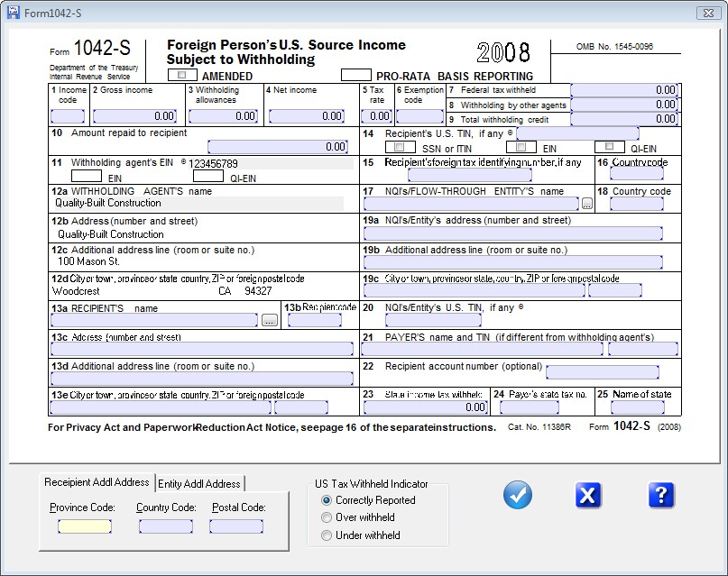Select Over withheld radio option
The image size is (728, 576).
pyautogui.click(x=327, y=517)
